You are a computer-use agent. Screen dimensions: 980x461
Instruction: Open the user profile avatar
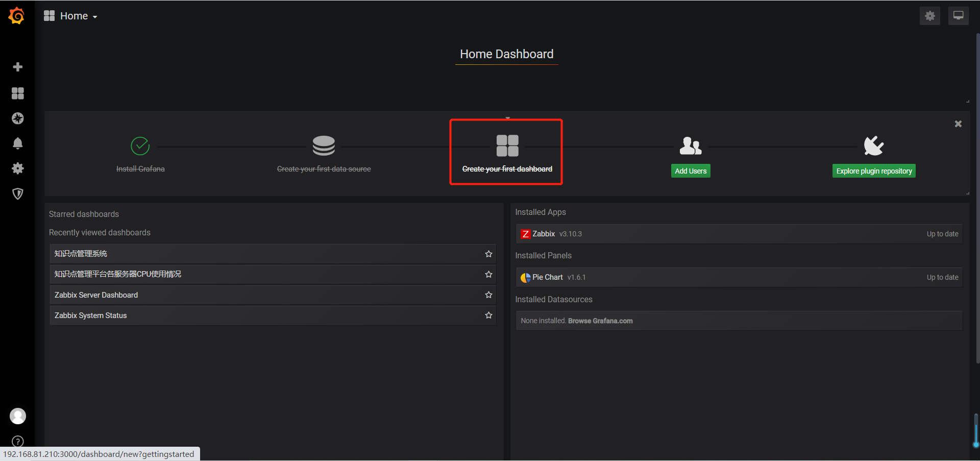click(x=17, y=416)
